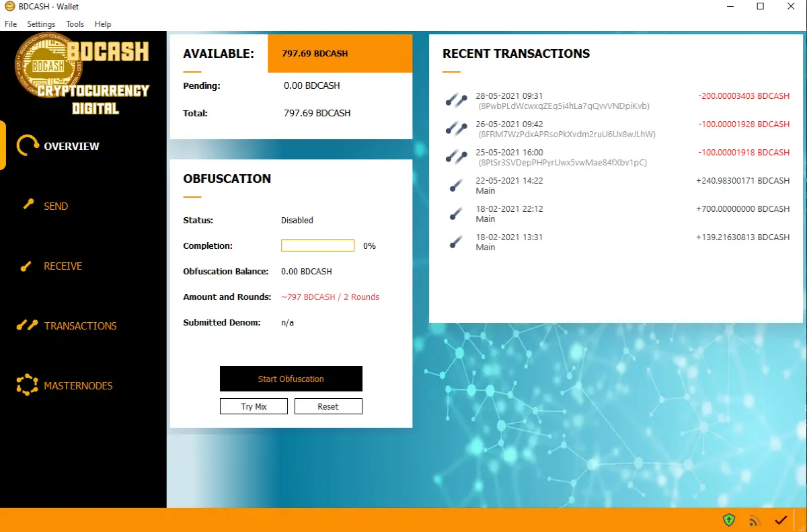
Task: Click the Overview circular arrow icon
Action: click(28, 145)
